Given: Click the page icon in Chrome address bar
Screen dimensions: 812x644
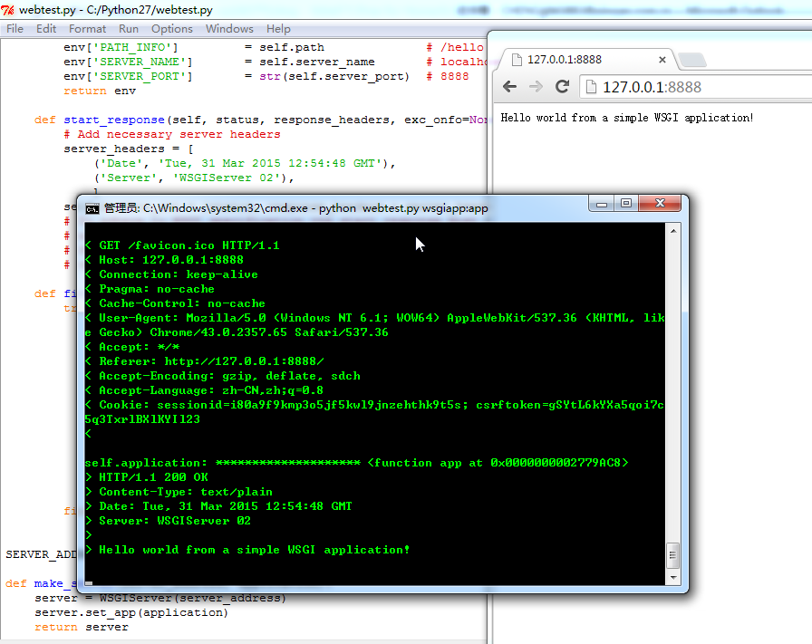Looking at the screenshot, I should 591,87.
